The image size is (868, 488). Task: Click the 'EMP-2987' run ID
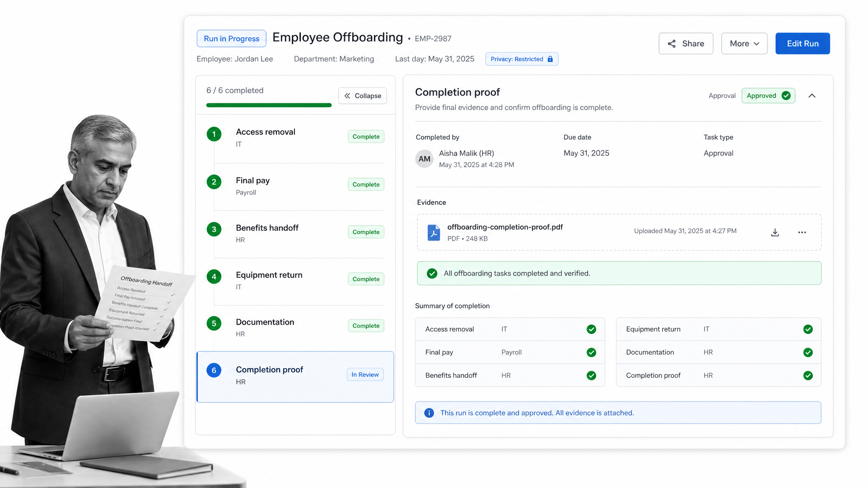[x=433, y=39]
